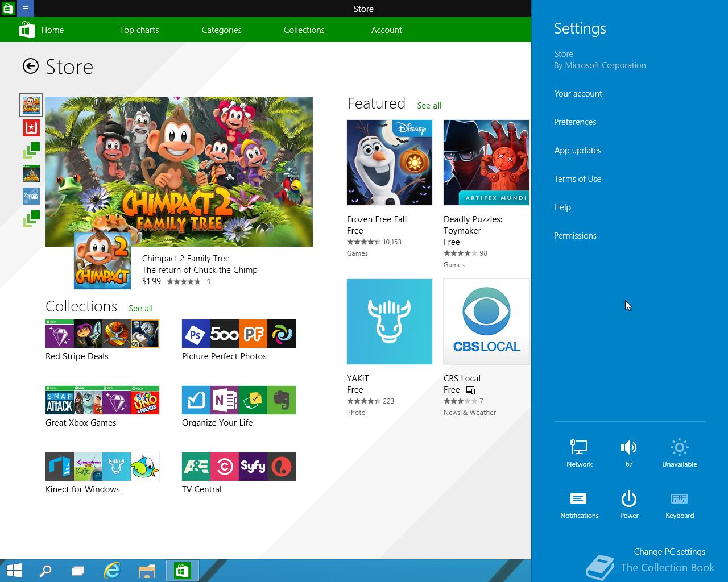The image size is (728, 582).
Task: Open the YAKiT app tile
Action: 390,322
